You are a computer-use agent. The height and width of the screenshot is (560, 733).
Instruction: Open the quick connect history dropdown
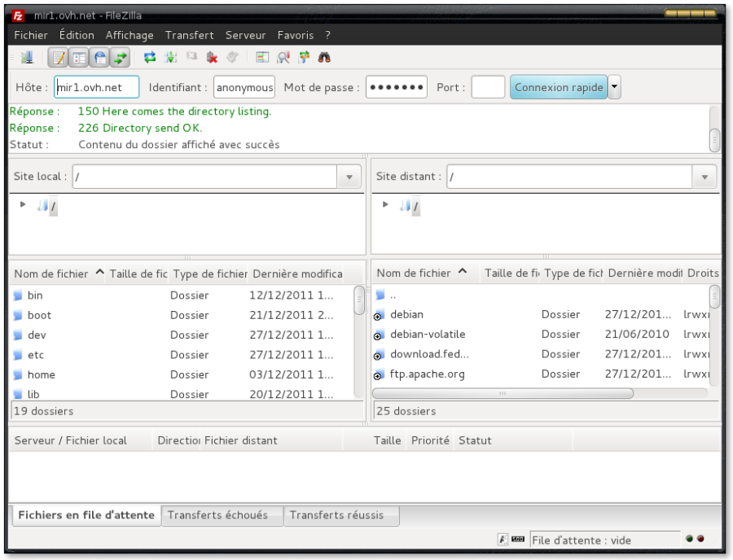(615, 87)
